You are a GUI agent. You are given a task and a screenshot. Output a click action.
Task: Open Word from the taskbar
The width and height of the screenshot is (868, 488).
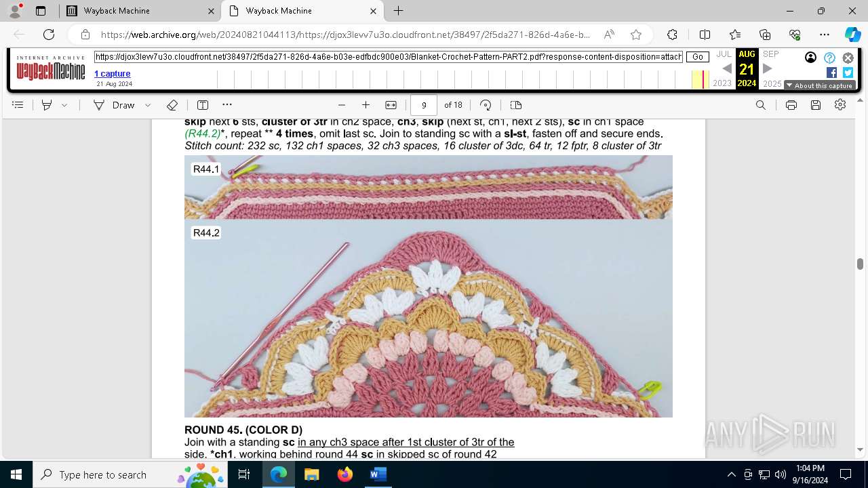point(378,474)
